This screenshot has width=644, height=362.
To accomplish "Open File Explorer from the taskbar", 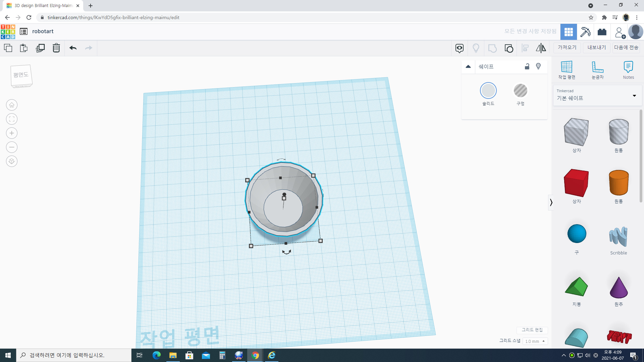I will [x=173, y=355].
